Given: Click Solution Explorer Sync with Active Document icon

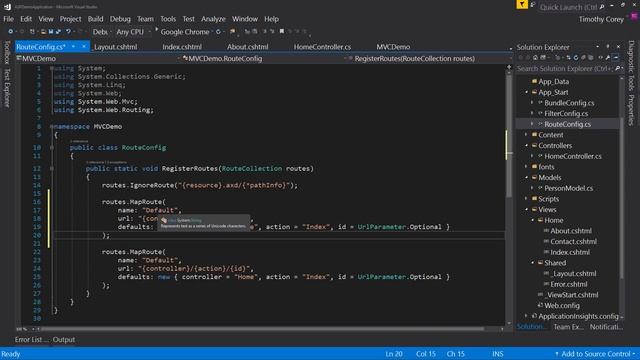Looking at the screenshot, I should pyautogui.click(x=569, y=58).
